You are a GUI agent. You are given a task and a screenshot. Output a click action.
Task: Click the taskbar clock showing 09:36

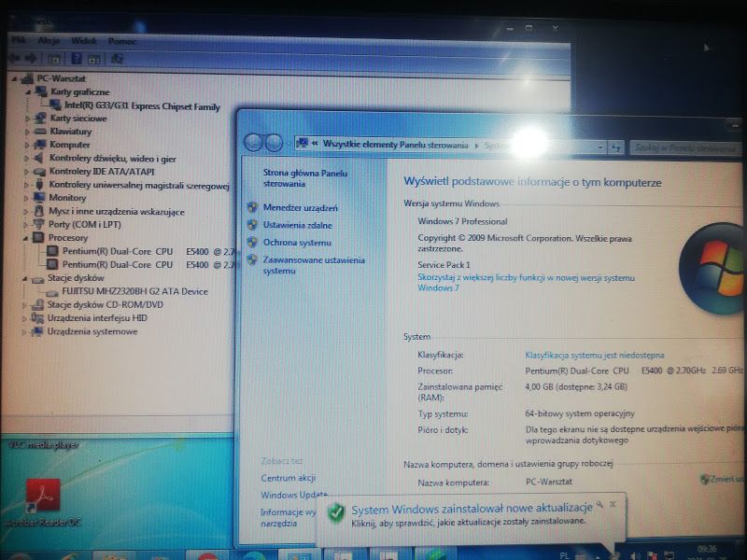(707, 551)
